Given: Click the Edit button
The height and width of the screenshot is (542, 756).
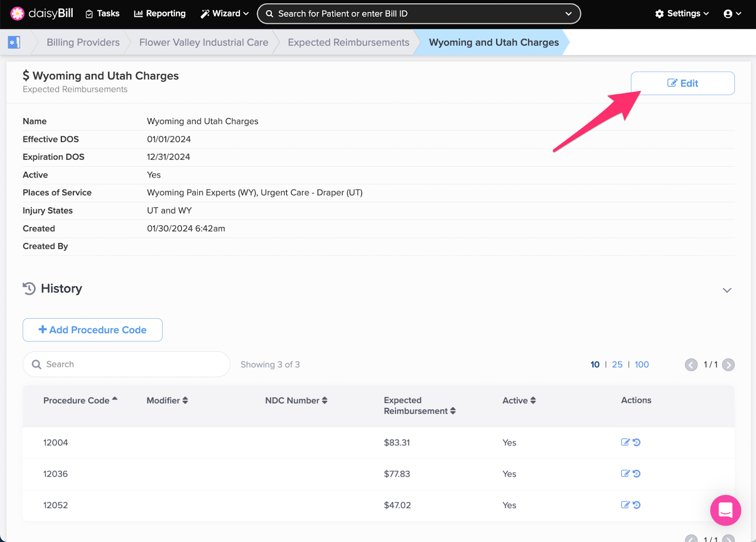Looking at the screenshot, I should tap(683, 83).
